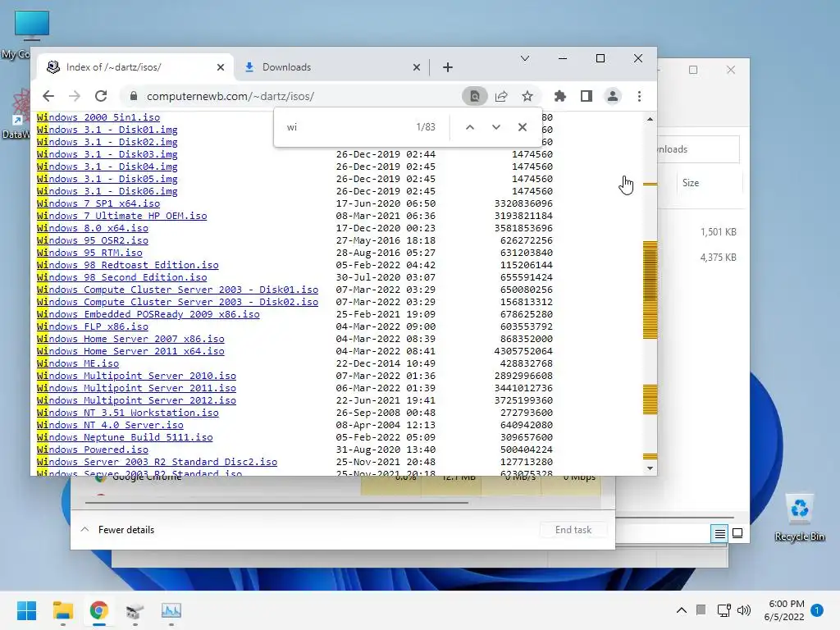This screenshot has height=630, width=840.
Task: Open the tab search dropdown in Chrome
Action: 525,58
